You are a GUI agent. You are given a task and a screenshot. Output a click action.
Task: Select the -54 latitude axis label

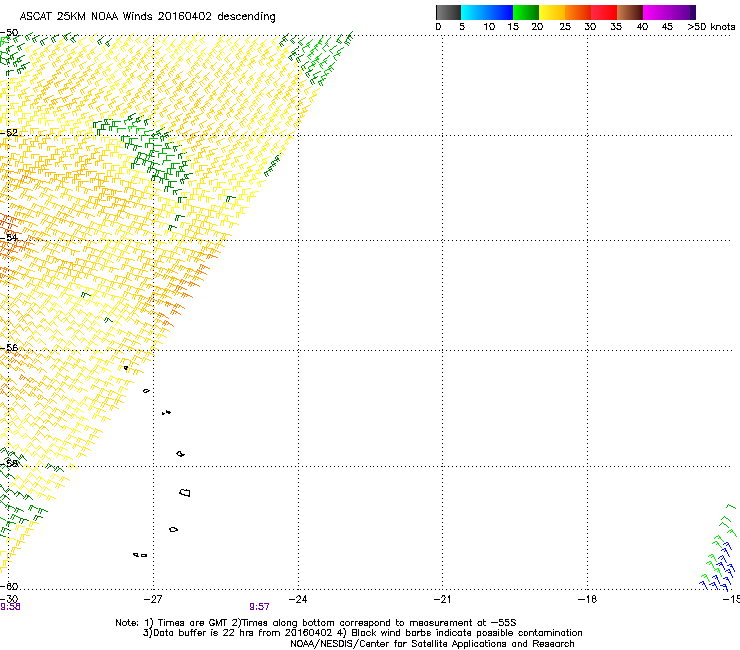tap(9, 237)
